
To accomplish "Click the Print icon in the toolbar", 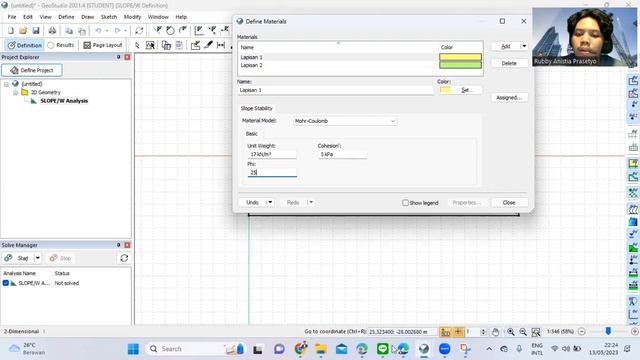I will [52, 31].
